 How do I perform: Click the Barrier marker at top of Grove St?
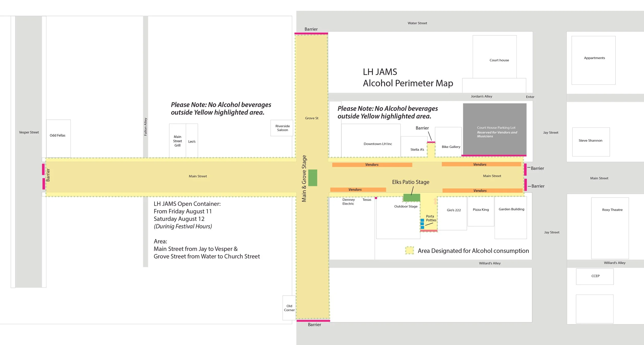tap(311, 33)
